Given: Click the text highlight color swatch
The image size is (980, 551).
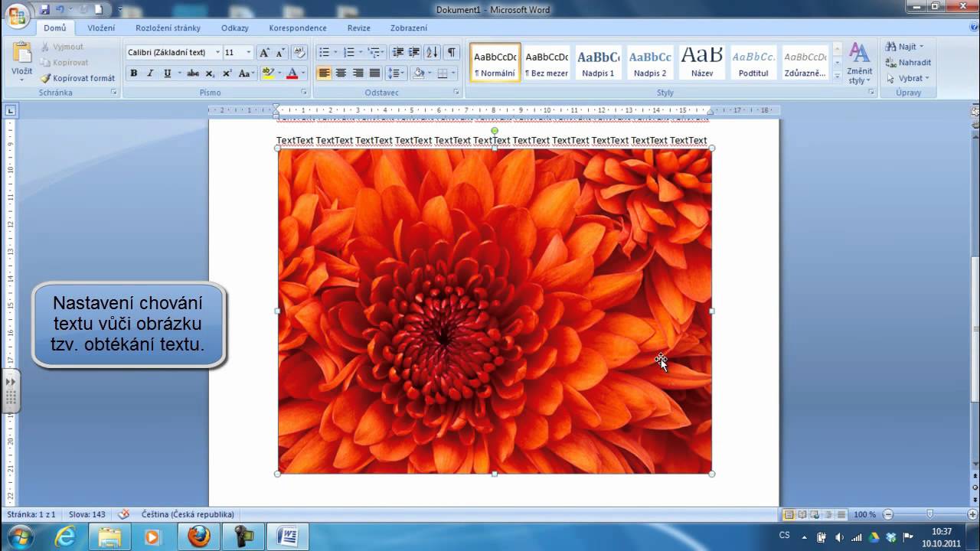Looking at the screenshot, I should click(267, 73).
